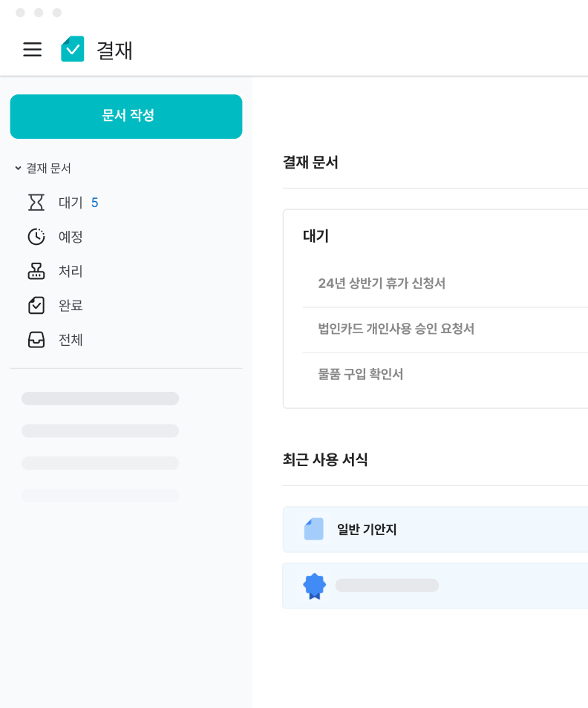Go to 완료 menu item
Viewport: 588px width, 708px height.
(x=71, y=305)
